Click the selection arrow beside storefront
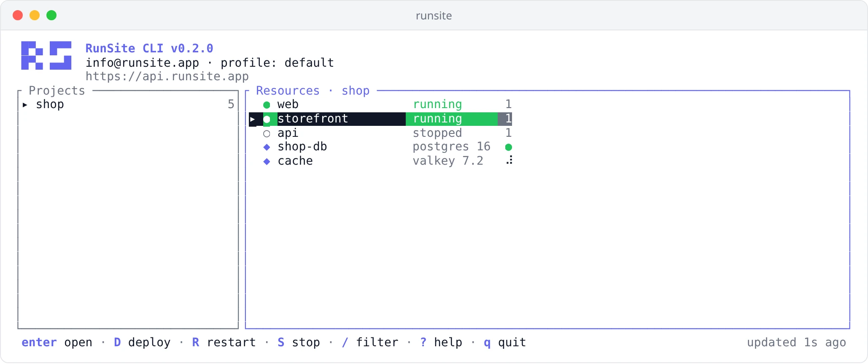The image size is (868, 364). click(x=252, y=119)
